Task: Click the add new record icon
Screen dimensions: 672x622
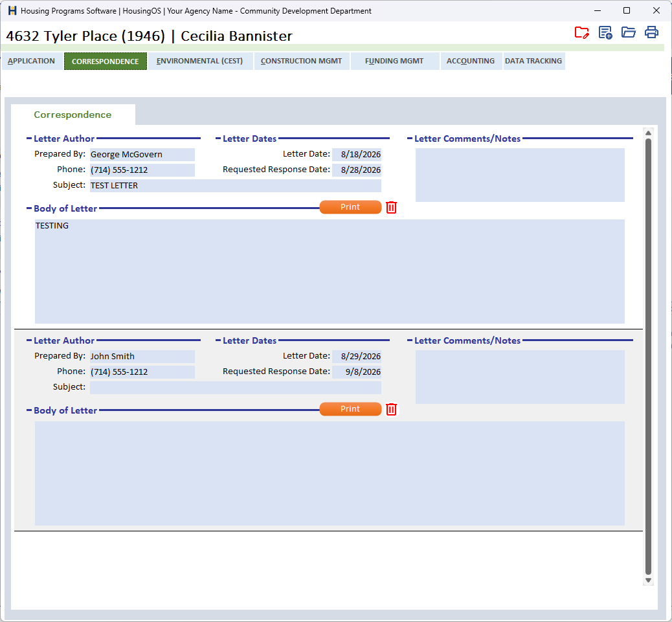Action: click(605, 32)
